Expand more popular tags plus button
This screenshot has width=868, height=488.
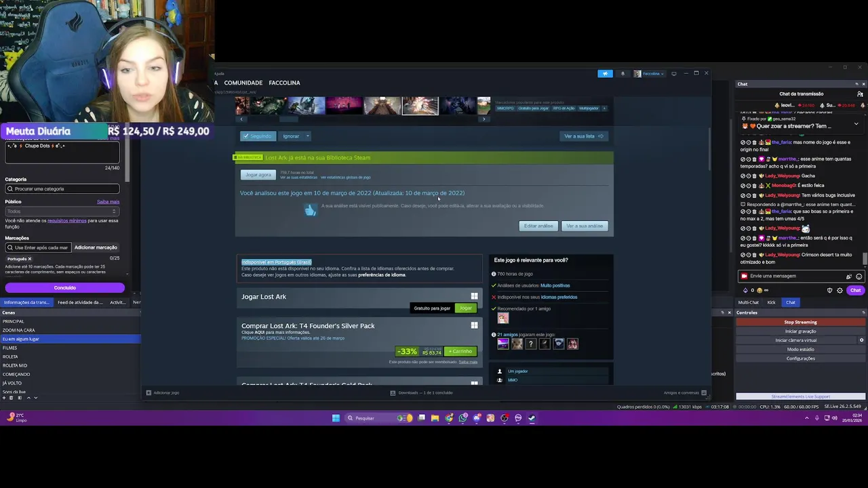click(604, 108)
